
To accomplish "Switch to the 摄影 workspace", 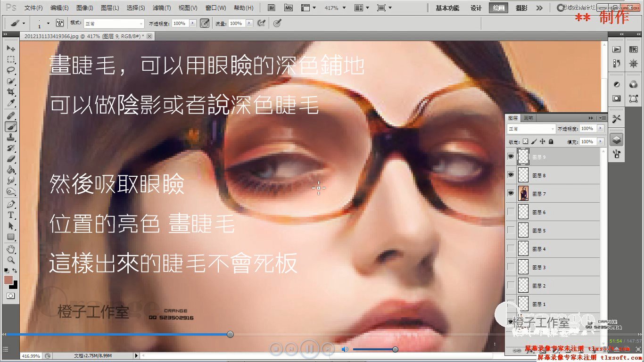I will (521, 8).
